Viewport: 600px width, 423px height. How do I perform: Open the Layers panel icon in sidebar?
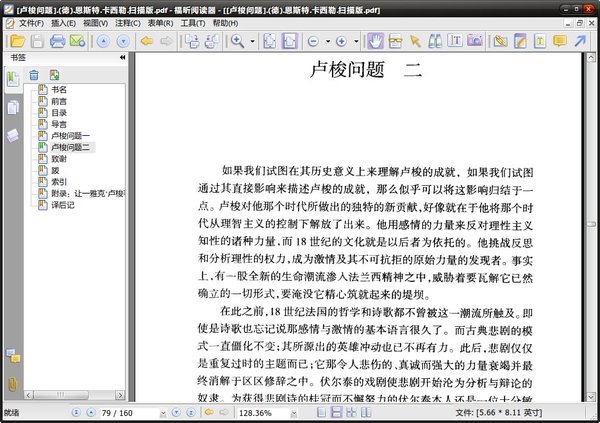[x=13, y=135]
